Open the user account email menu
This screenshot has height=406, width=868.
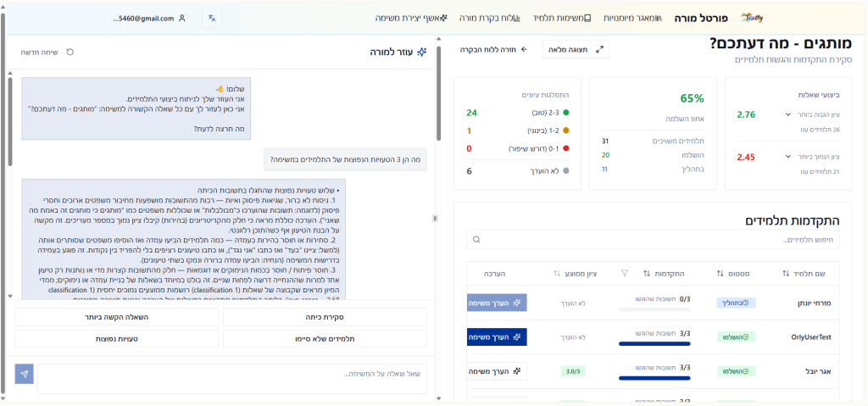[x=148, y=18]
